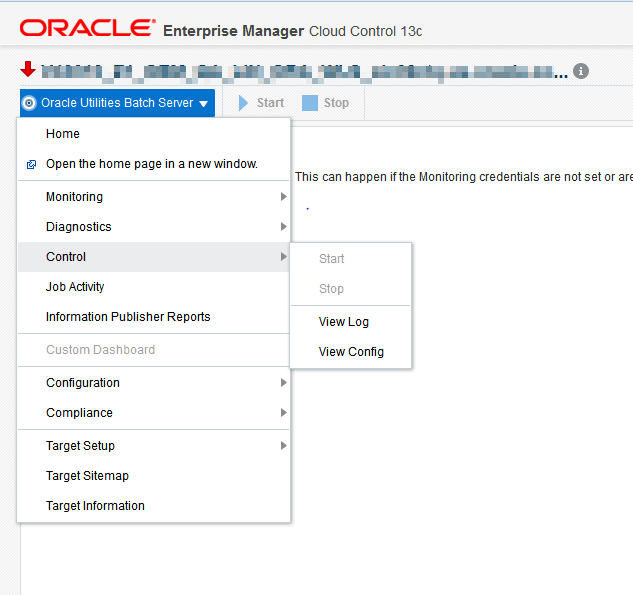The image size is (633, 595).
Task: Click the blurred target name heading
Action: [304, 72]
